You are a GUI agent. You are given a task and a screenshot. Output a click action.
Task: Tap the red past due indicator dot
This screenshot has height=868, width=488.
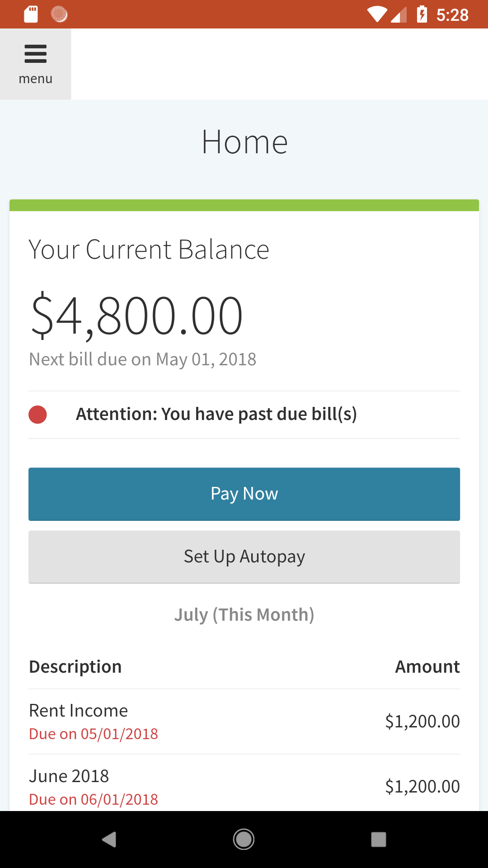[x=38, y=415]
